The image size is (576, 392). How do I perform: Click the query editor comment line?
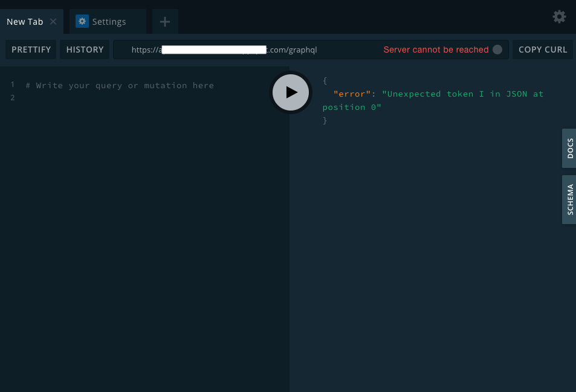[120, 86]
